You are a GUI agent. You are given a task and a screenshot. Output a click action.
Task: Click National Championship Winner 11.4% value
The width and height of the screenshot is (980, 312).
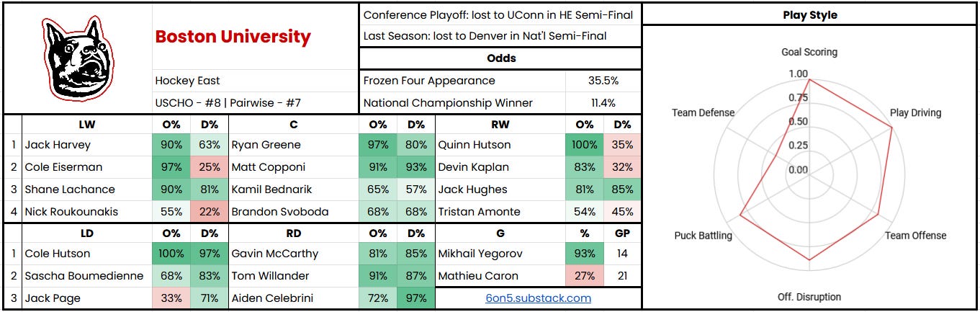[603, 103]
